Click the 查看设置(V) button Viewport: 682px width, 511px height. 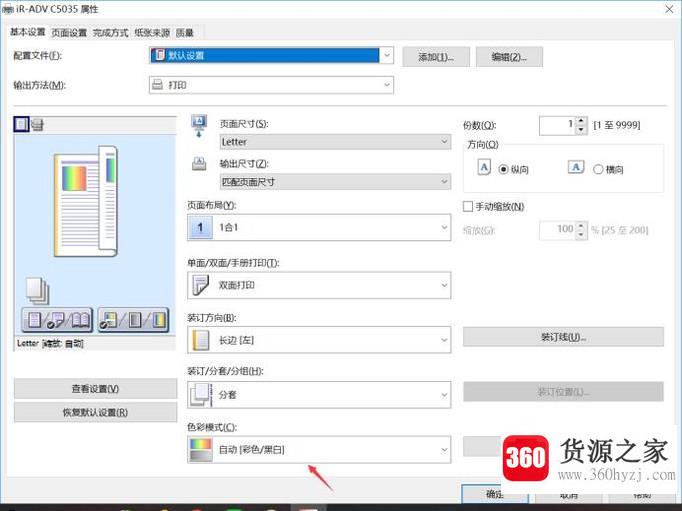pyautogui.click(x=95, y=389)
